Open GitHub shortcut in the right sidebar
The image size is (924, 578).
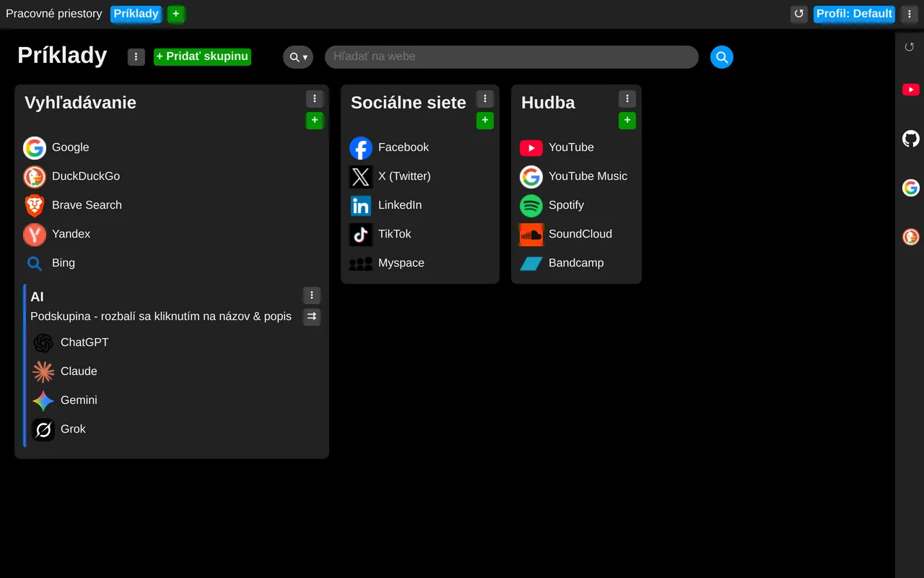(911, 139)
